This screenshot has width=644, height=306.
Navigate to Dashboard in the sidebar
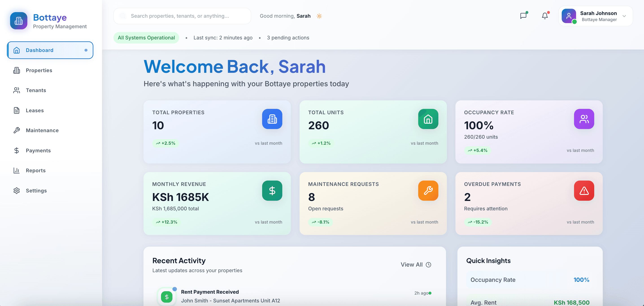click(39, 50)
